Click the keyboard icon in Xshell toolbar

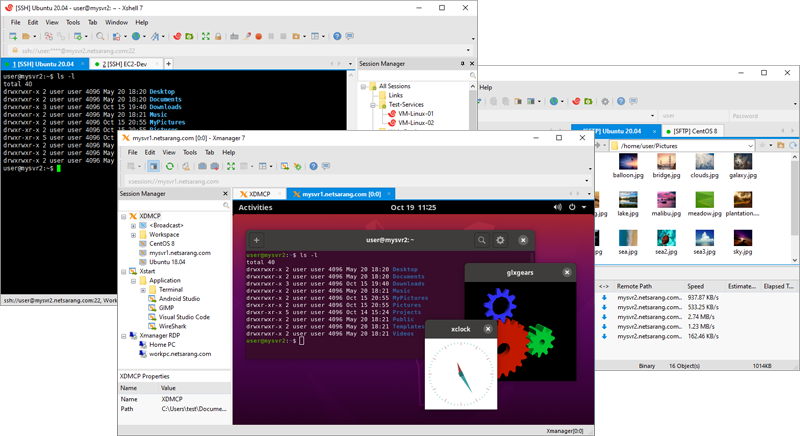234,36
